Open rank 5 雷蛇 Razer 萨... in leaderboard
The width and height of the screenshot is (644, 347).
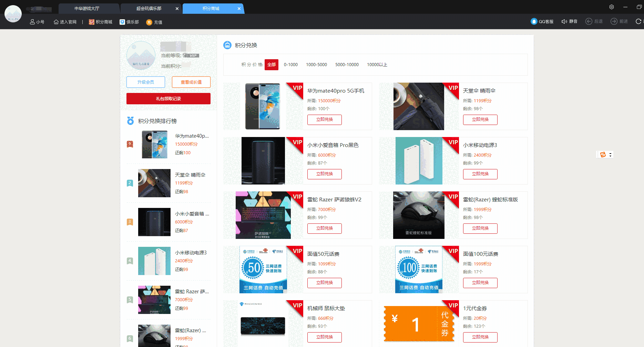(x=168, y=300)
